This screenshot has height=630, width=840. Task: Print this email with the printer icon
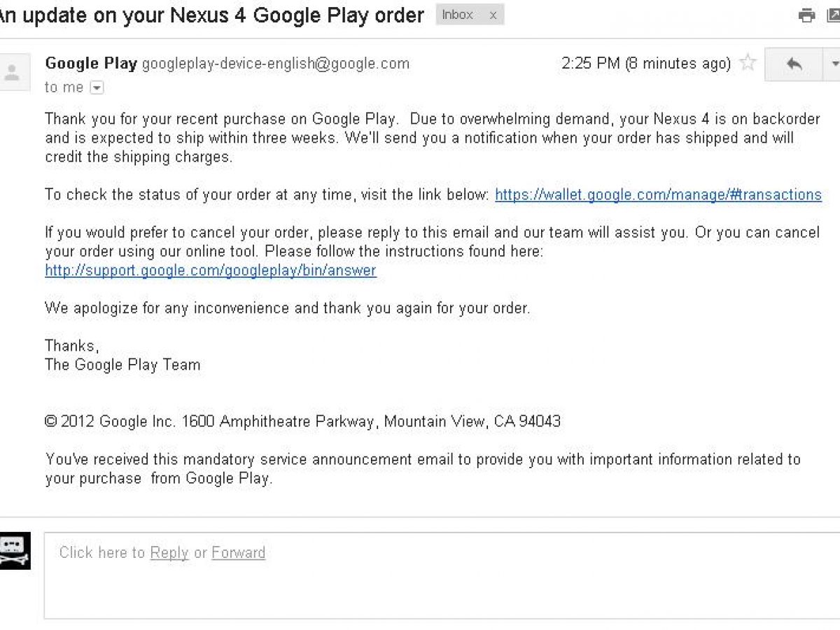[x=807, y=15]
